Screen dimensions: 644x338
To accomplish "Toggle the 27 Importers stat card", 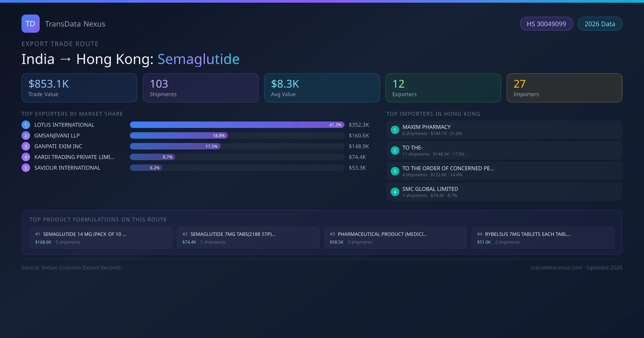I will pyautogui.click(x=564, y=88).
